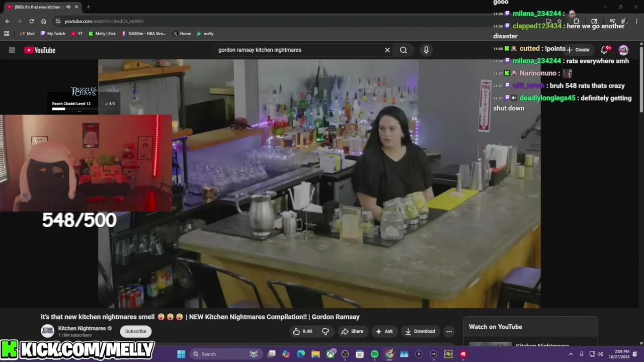Click the youtube.com address bar URL
644x362 pixels.
(104, 21)
